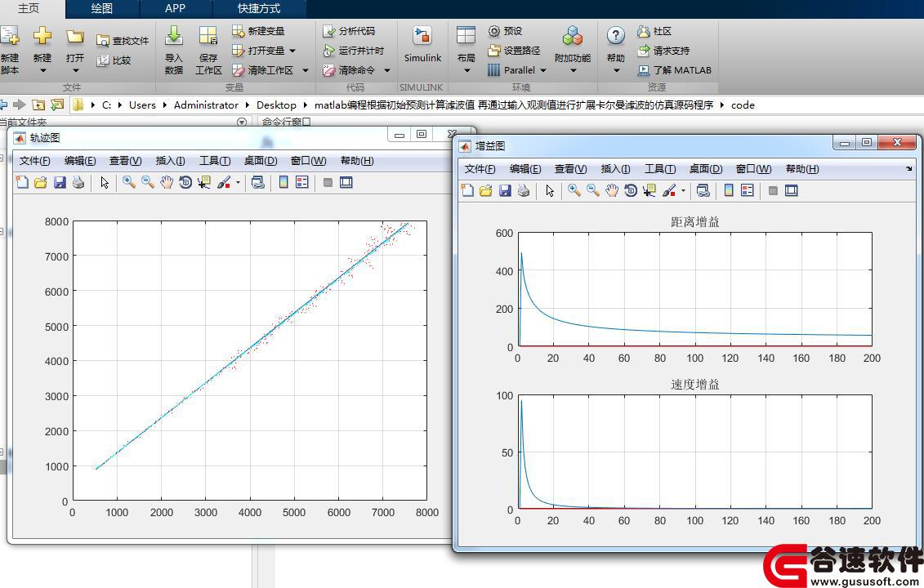Viewport: 924px width, 588px height.
Task: Click Insert Colorbar icon in 轨迹图 toolbar
Action: (x=283, y=183)
